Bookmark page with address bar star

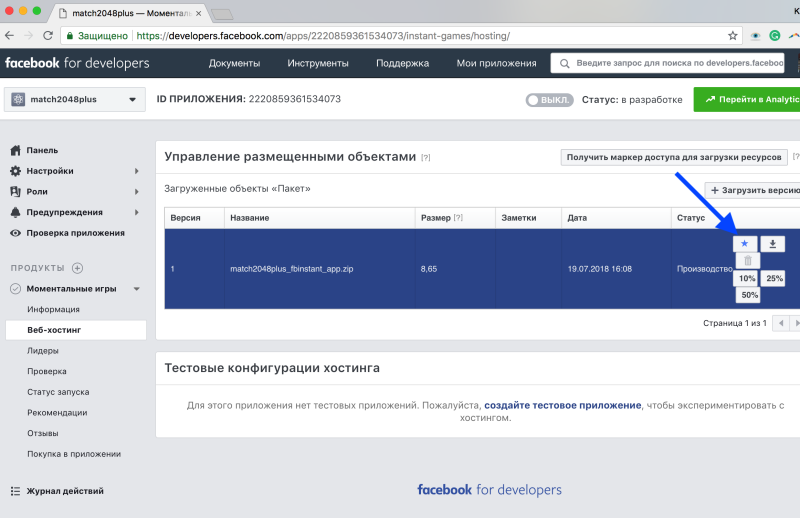point(733,36)
